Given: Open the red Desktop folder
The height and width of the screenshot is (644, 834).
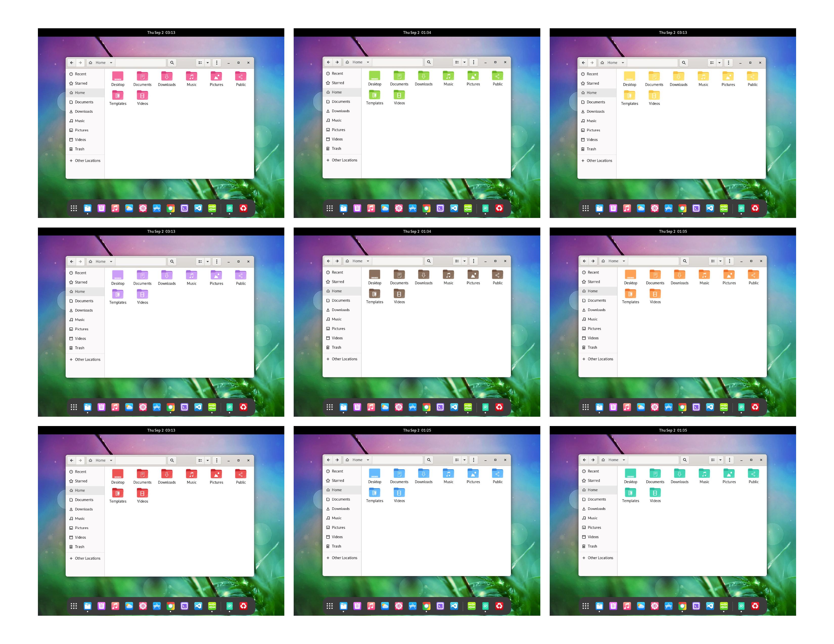Looking at the screenshot, I should pos(118,474).
